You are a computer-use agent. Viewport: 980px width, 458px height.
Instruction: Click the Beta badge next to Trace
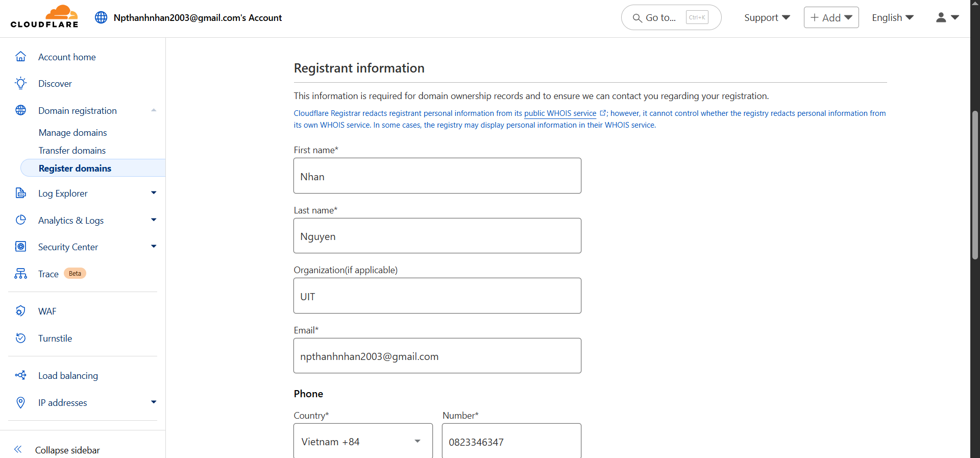[x=75, y=273]
